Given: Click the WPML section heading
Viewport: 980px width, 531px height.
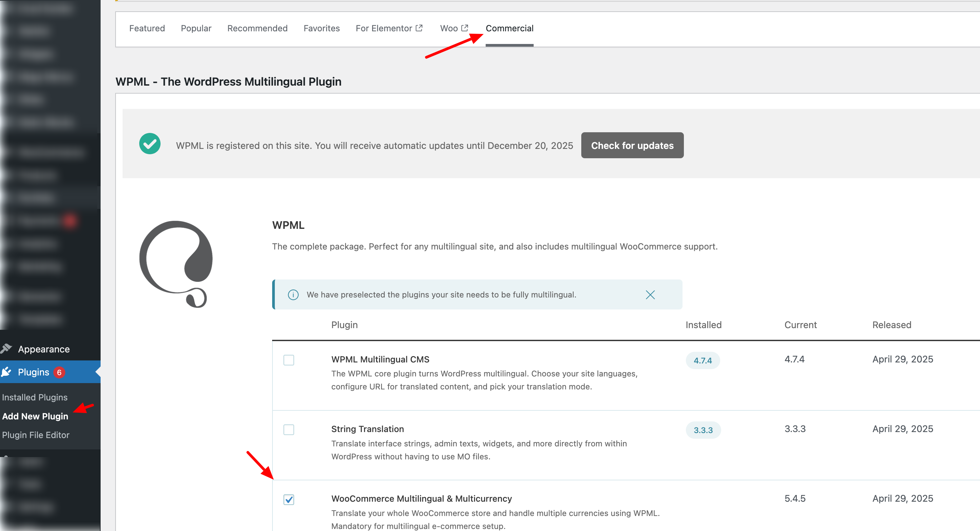Looking at the screenshot, I should coord(288,225).
